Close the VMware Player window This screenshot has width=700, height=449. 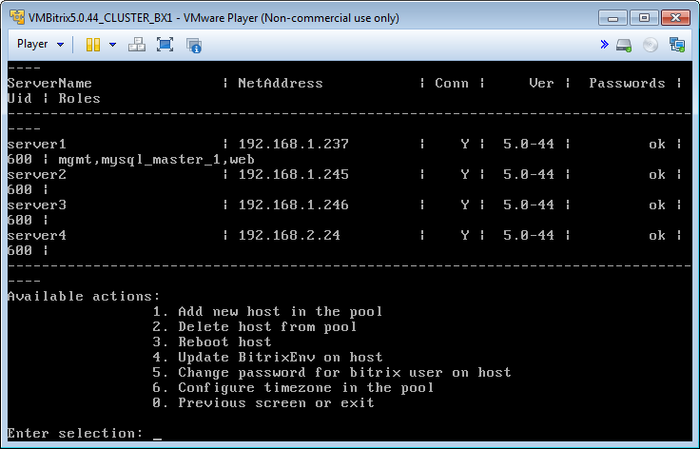[676, 18]
